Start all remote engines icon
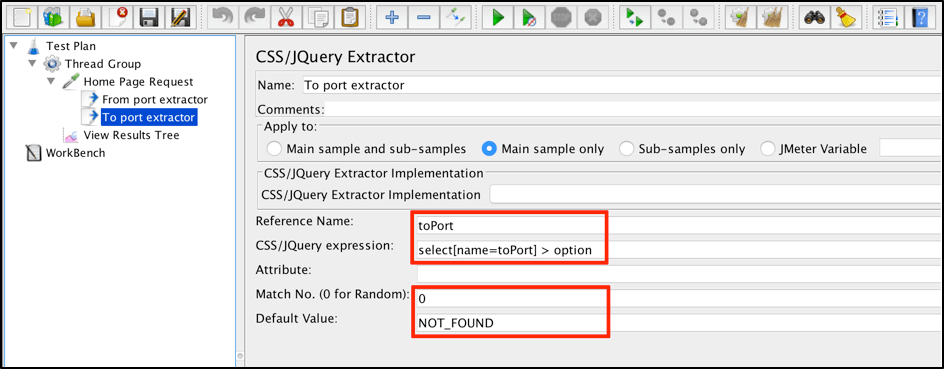 coord(635,17)
